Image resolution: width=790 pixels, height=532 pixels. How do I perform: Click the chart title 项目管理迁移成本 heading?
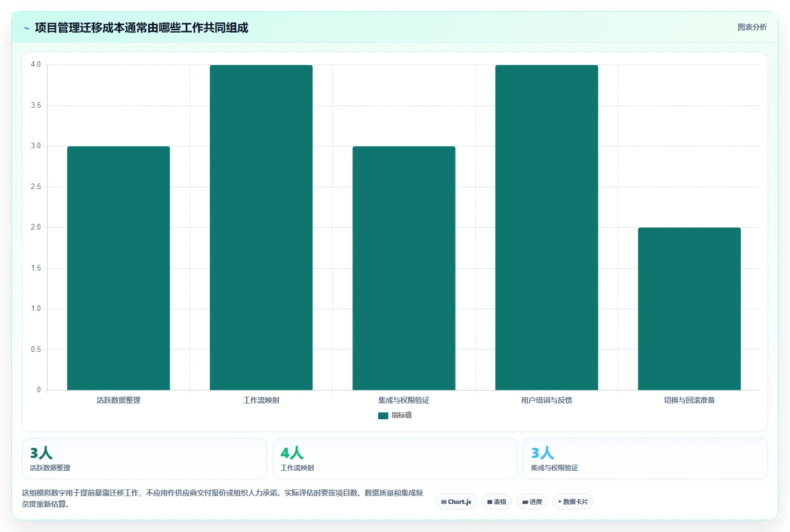(x=141, y=27)
